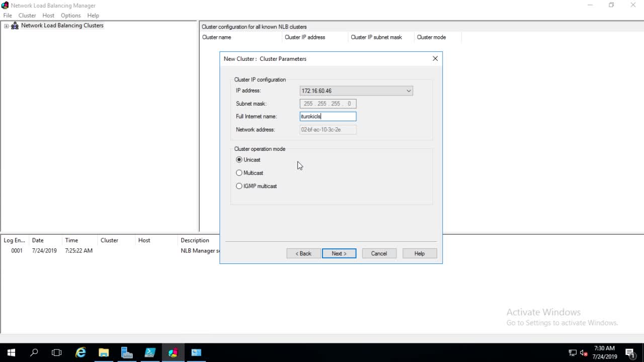This screenshot has height=362, width=644.
Task: Launch Internet Explorer from taskbar
Action: 80,353
